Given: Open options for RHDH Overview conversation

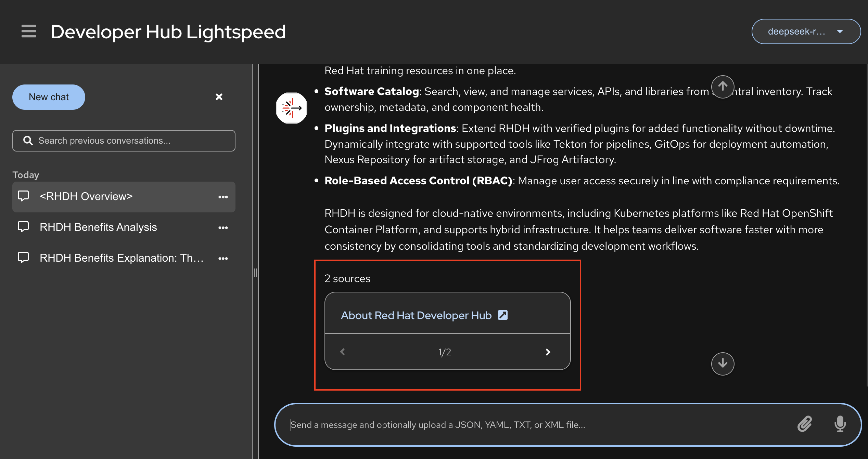Looking at the screenshot, I should coord(223,197).
